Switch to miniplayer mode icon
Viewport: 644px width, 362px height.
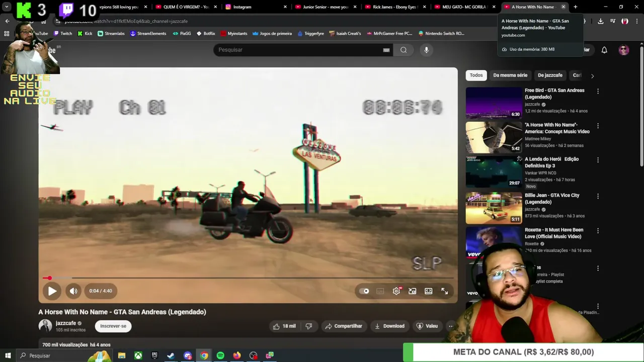(413, 291)
